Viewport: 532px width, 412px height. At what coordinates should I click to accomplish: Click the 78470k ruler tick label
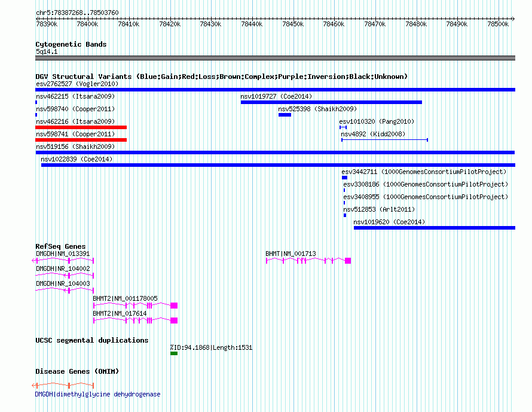pos(375,24)
